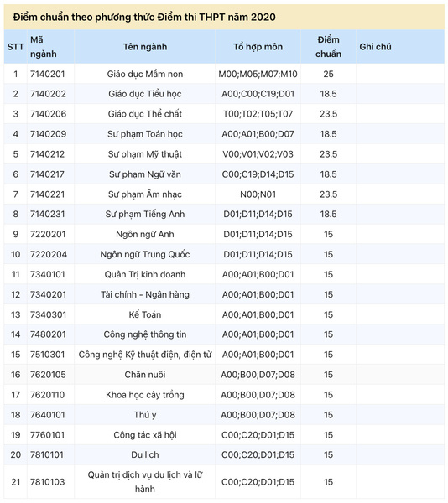Image resolution: width=448 pixels, height=503 pixels.
Task: Click the 'Sư phạm Toán học' row name
Action: point(145,134)
